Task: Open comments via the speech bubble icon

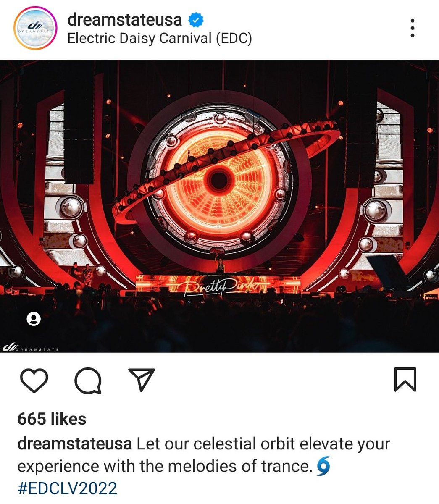Action: click(88, 381)
